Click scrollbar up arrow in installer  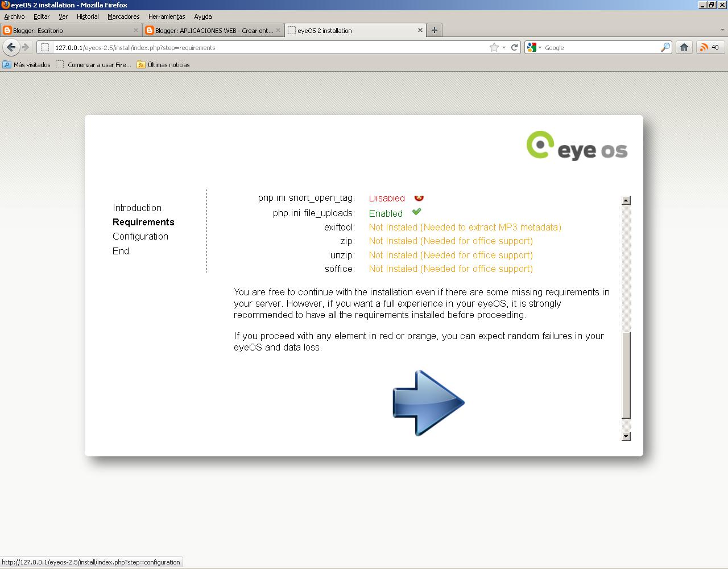(626, 200)
